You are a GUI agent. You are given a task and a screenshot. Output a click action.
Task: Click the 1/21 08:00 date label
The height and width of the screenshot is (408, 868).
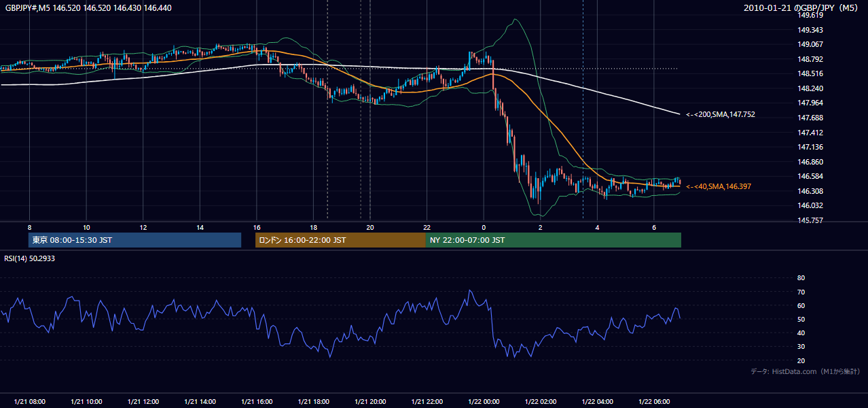(29, 402)
